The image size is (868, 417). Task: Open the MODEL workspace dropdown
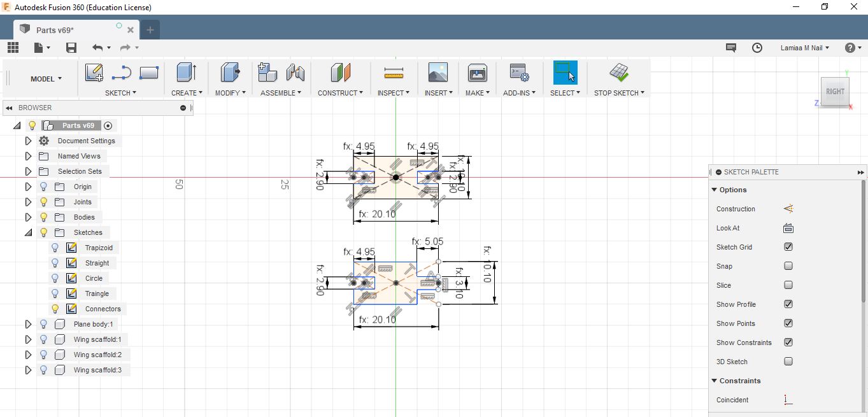click(x=46, y=79)
